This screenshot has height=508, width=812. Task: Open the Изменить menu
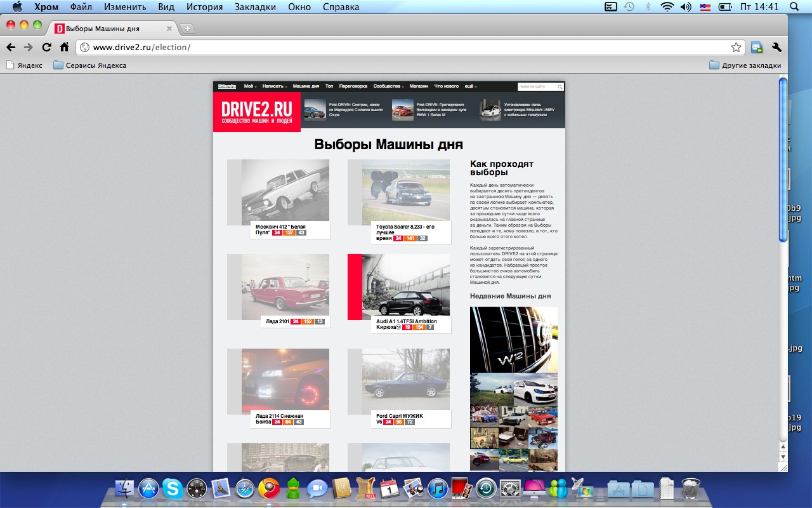124,7
